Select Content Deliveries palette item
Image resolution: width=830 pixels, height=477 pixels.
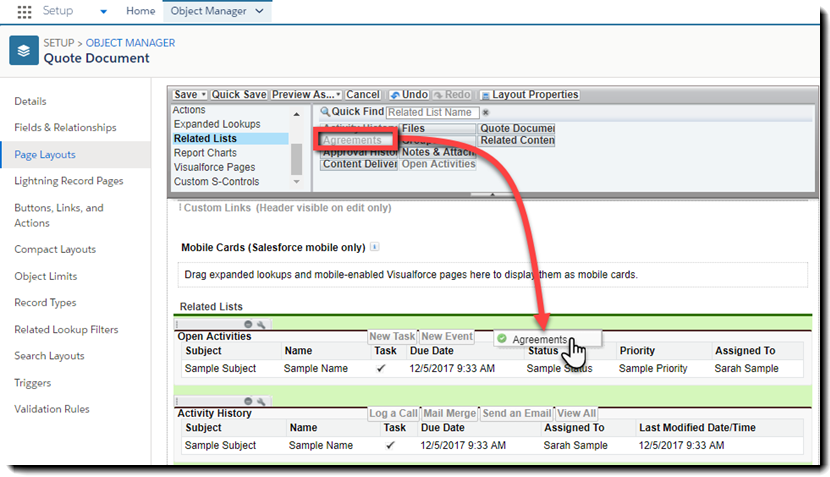tap(359, 164)
